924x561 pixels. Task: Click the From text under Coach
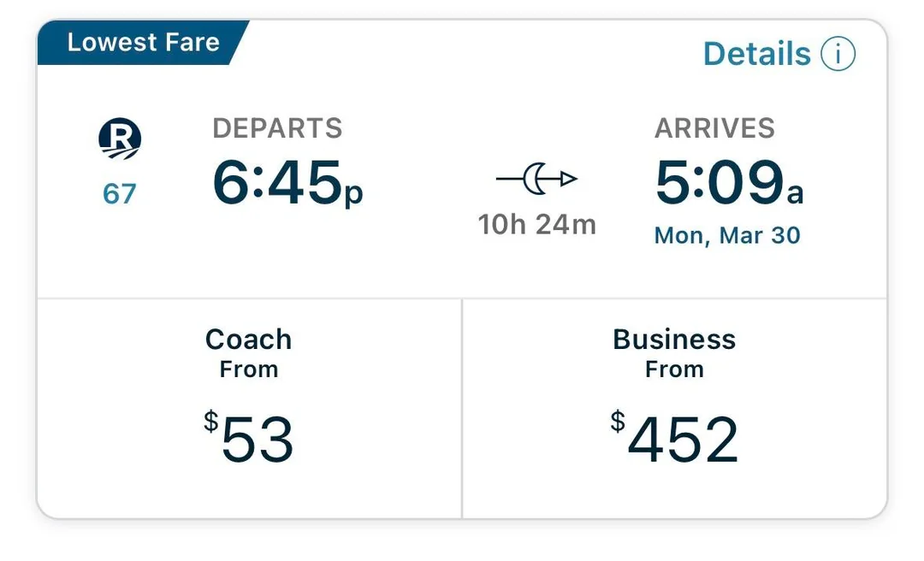[x=249, y=369]
